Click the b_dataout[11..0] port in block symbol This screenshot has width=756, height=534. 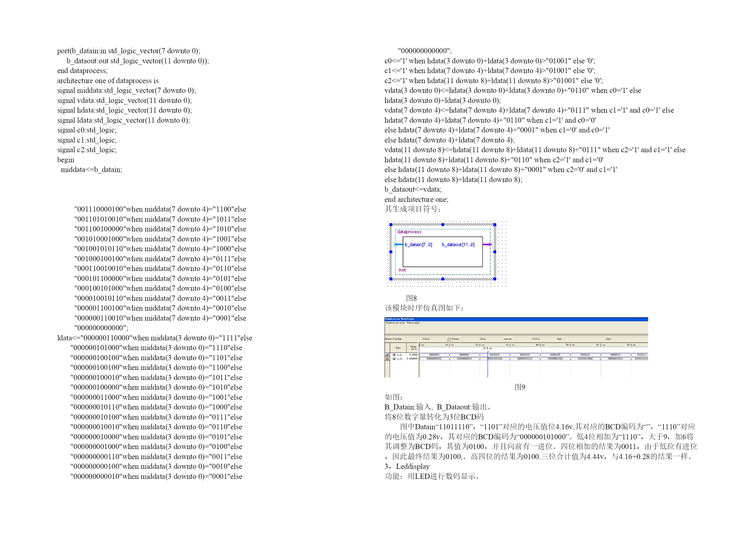pos(458,245)
